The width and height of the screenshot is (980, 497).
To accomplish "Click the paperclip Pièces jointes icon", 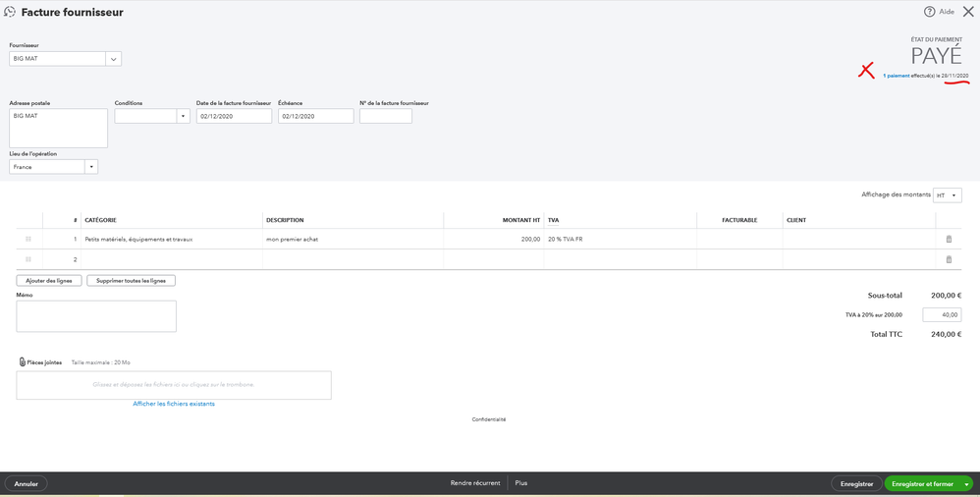I will (x=22, y=362).
